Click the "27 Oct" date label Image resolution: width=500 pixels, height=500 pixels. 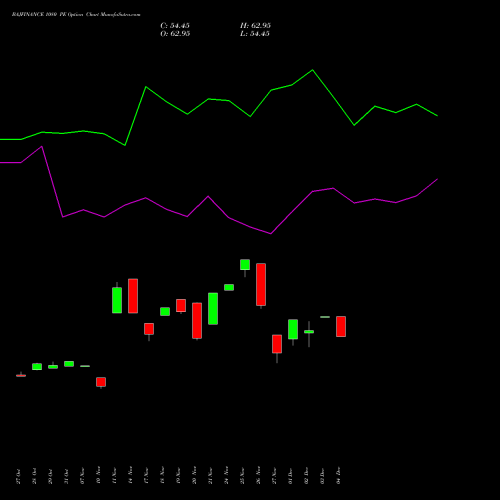pyautogui.click(x=18, y=476)
